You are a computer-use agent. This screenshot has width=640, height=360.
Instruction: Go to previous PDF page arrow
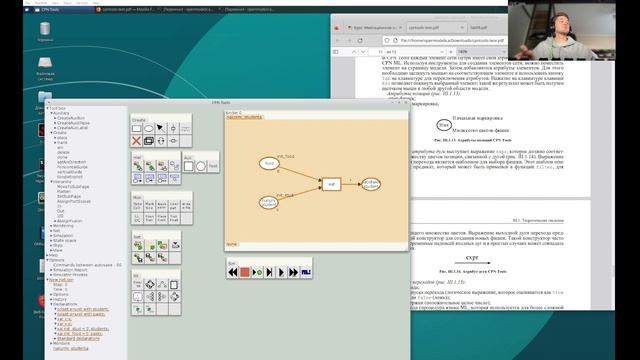point(354,52)
